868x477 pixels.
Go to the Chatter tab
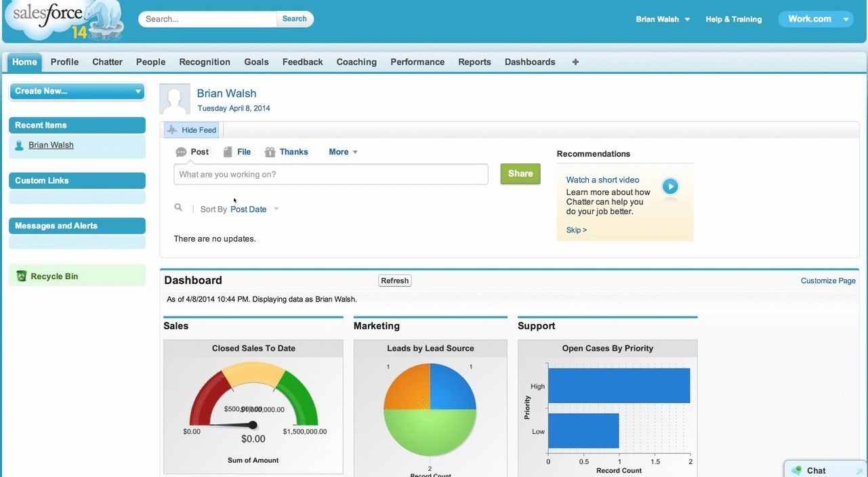pyautogui.click(x=107, y=62)
